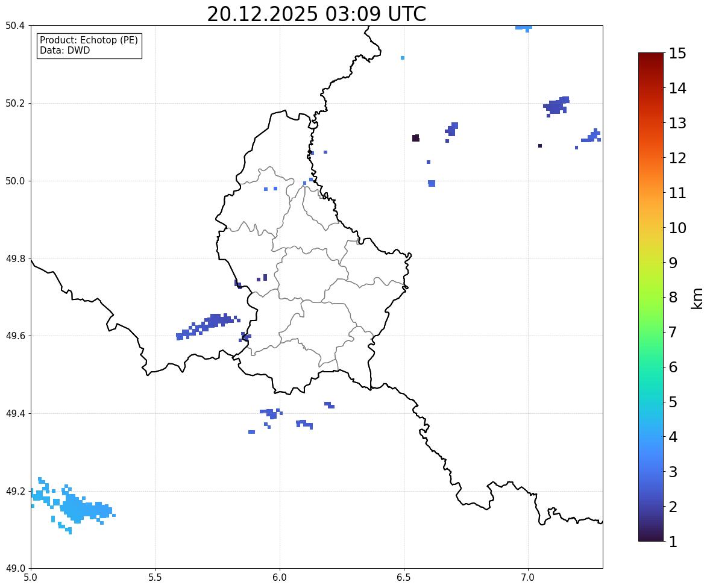Click the elongated blue echo band near 49.6
710x588 pixels.
[209, 325]
